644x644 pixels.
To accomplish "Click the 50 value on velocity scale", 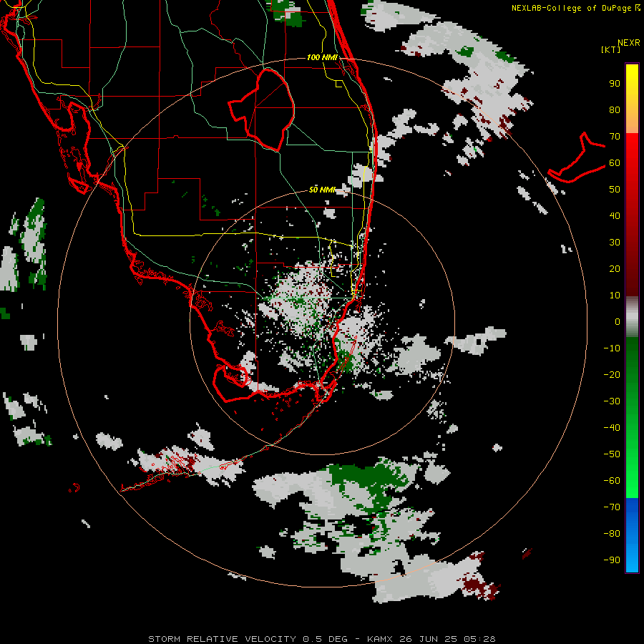I will 615,190.
